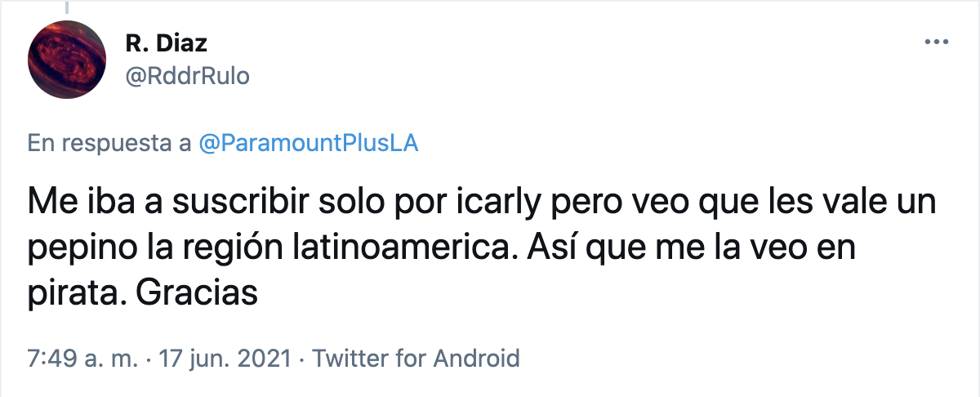Click the word "pirata" in the tweet

tap(71, 292)
